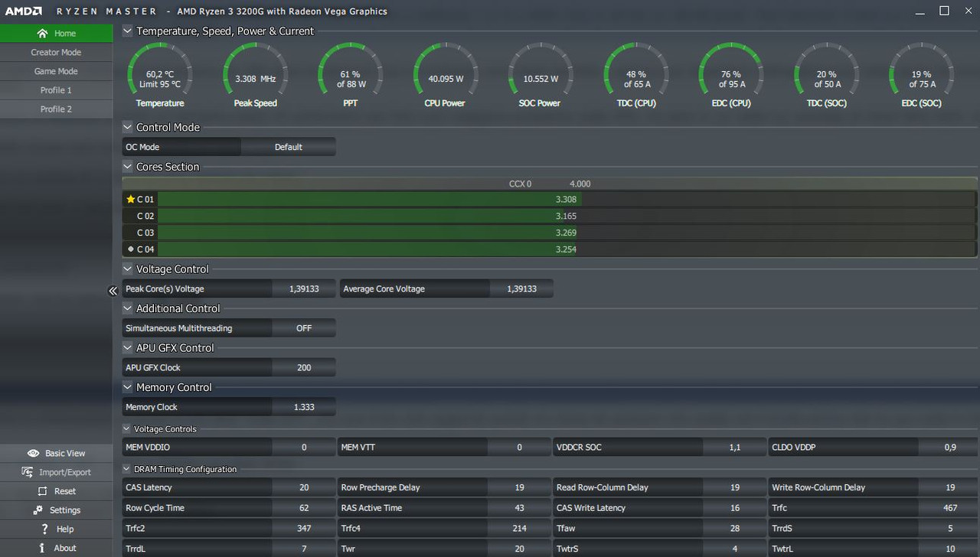Open Profile 2
980x557 pixels.
click(57, 109)
